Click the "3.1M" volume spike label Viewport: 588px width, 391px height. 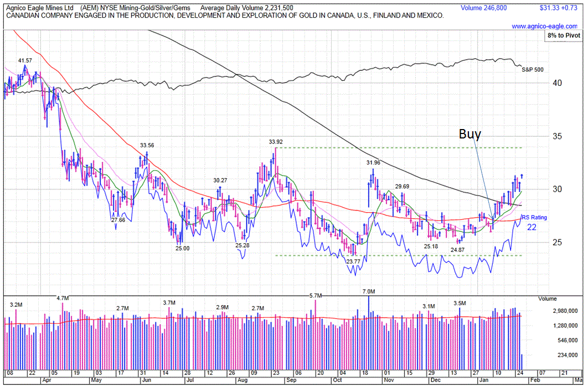click(429, 307)
